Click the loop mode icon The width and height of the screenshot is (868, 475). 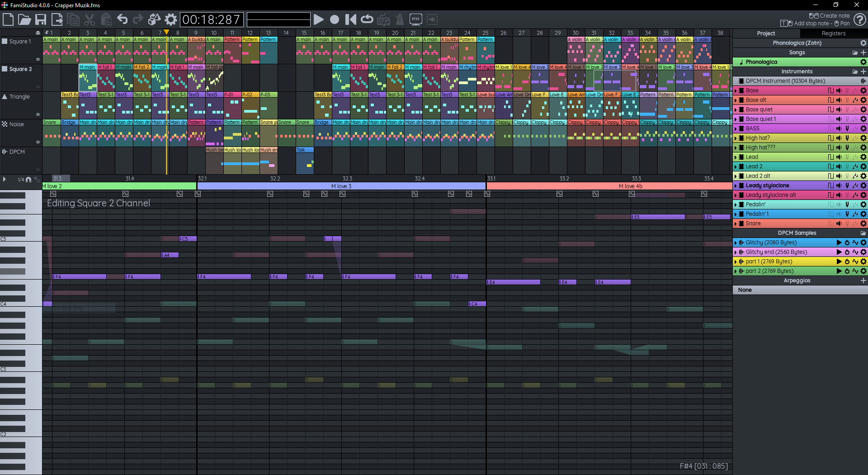(367, 19)
